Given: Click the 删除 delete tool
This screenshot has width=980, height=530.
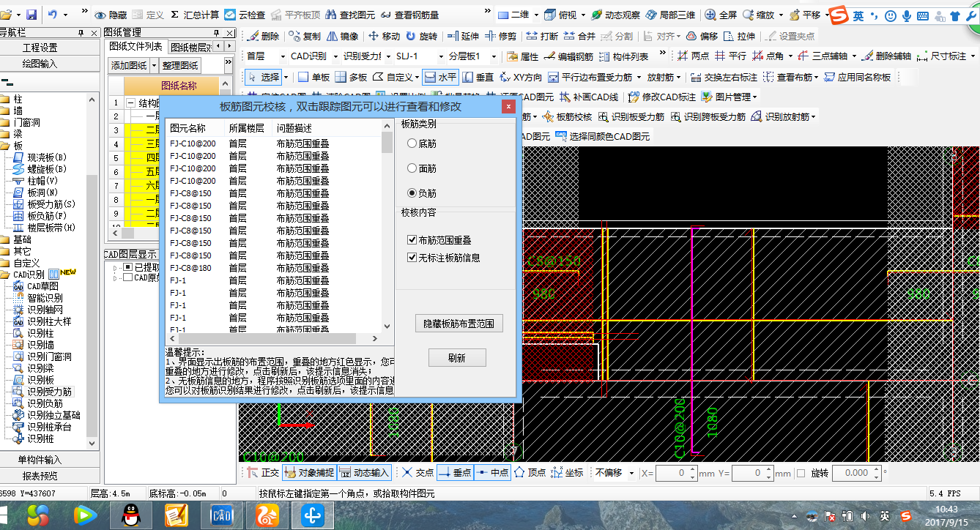Looking at the screenshot, I should tap(264, 36).
